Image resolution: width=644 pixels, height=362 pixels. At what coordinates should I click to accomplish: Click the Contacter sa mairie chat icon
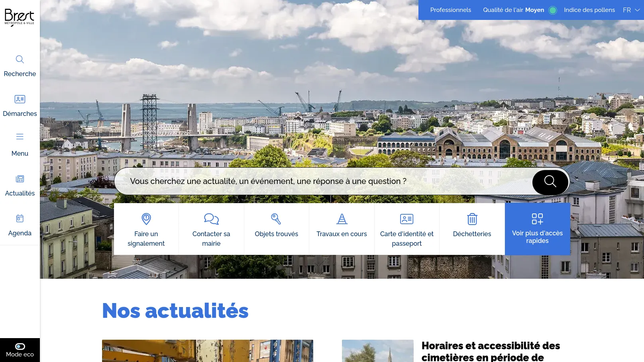point(211,219)
